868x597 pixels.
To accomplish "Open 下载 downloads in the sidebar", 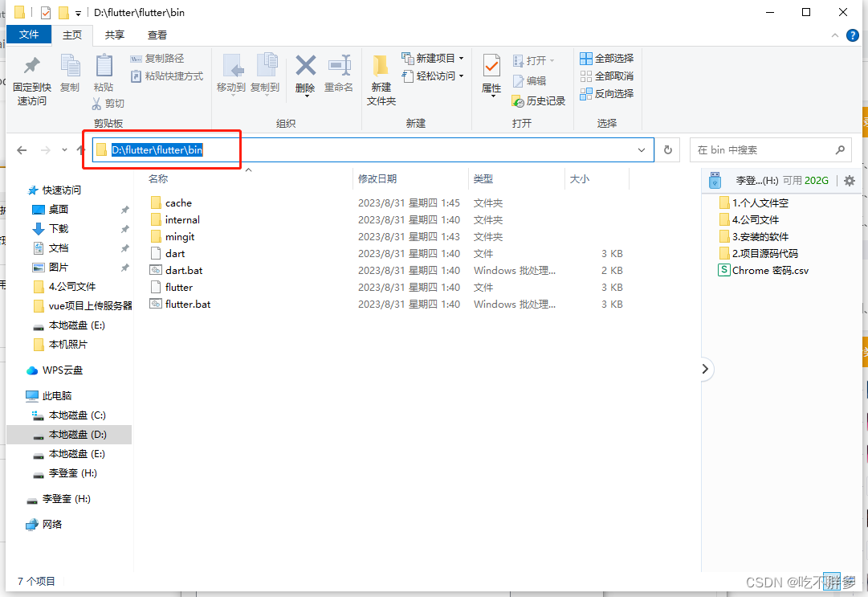I will click(51, 229).
